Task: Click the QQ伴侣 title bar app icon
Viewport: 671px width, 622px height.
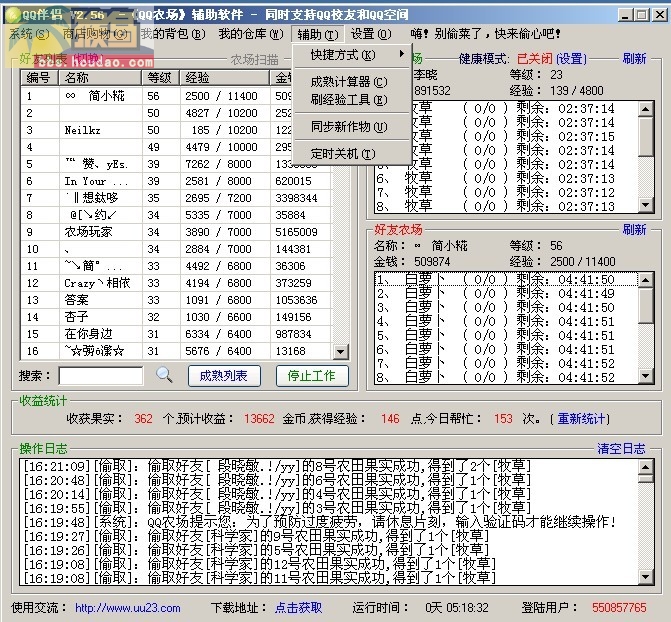Action: click(x=13, y=15)
